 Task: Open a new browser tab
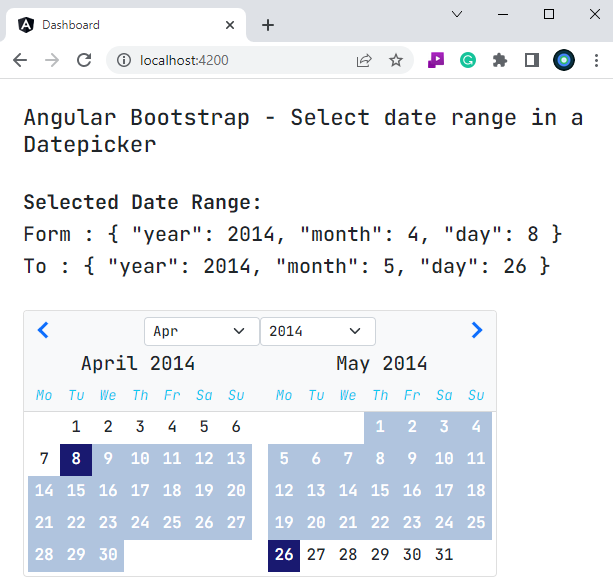pos(268,25)
